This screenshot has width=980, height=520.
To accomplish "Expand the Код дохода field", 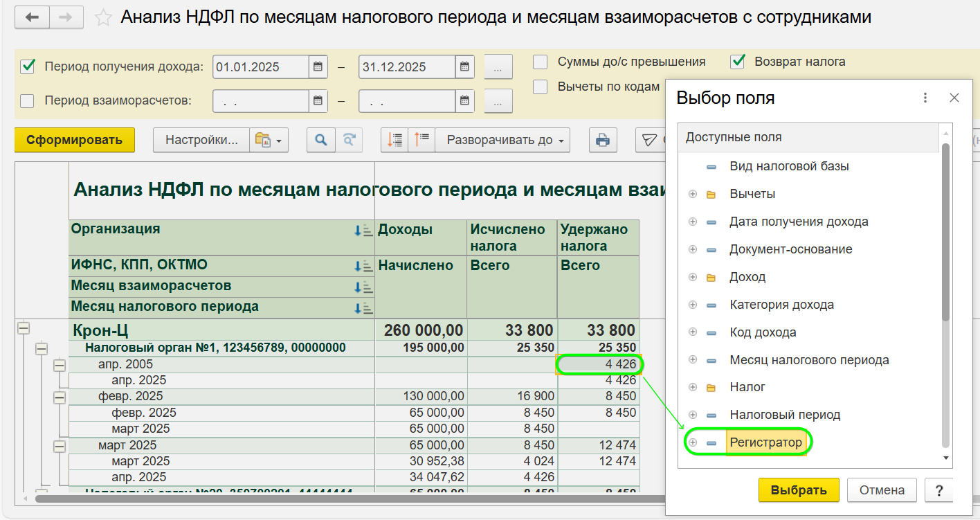I will (693, 332).
